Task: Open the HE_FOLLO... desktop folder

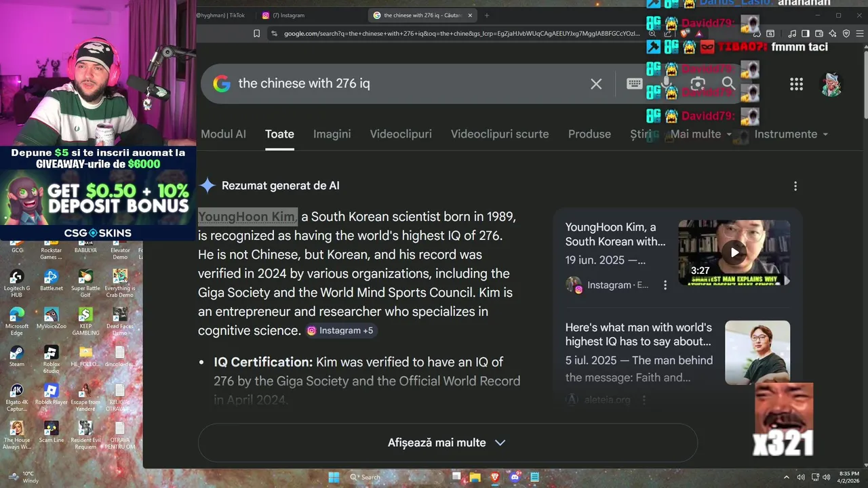Action: [x=85, y=356]
